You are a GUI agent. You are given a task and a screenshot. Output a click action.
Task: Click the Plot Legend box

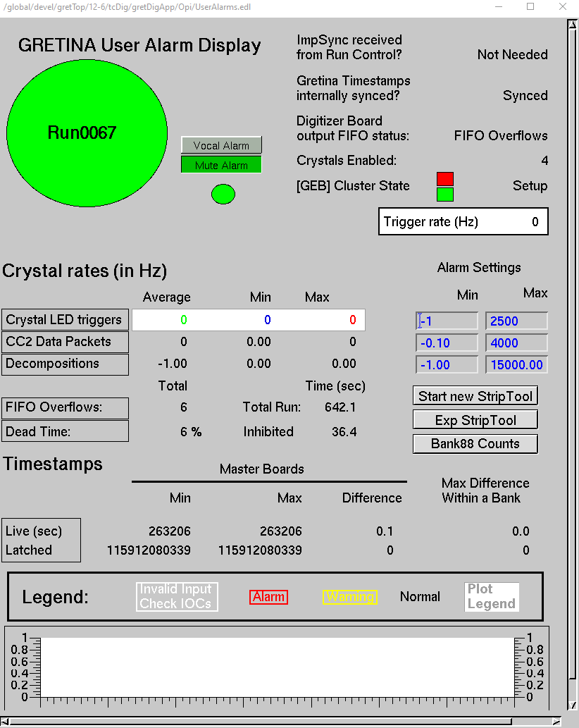pyautogui.click(x=492, y=597)
